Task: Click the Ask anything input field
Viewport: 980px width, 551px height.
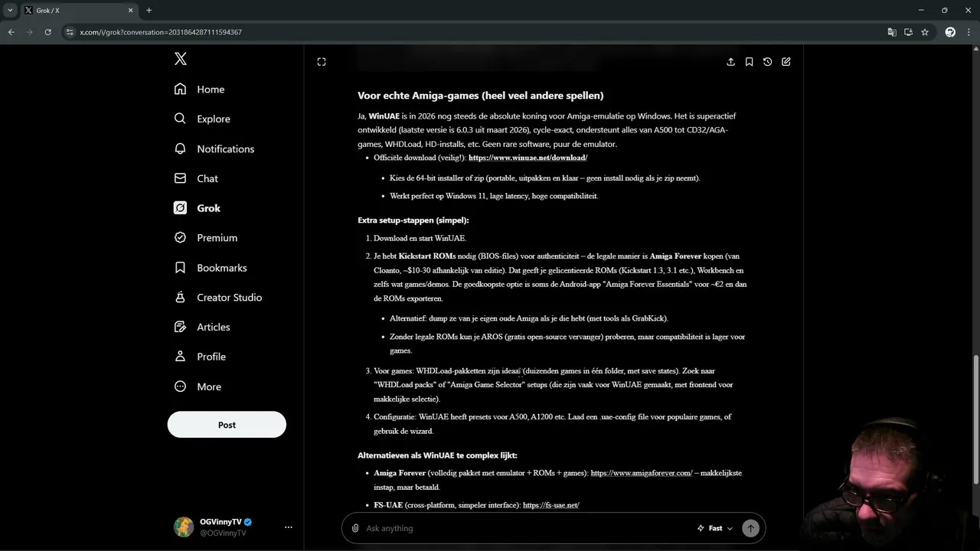Action: pyautogui.click(x=528, y=528)
